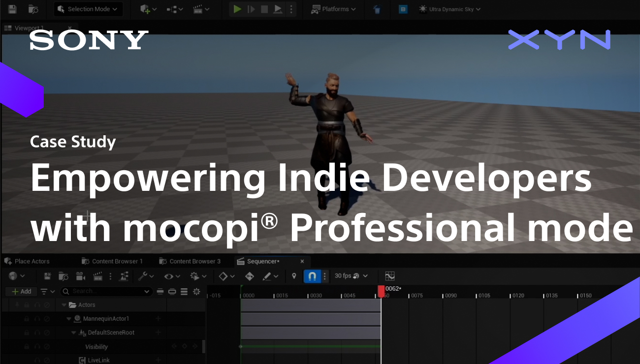Click the Eject button in the play controls
Viewport: 640px width, 364px height.
point(278,9)
